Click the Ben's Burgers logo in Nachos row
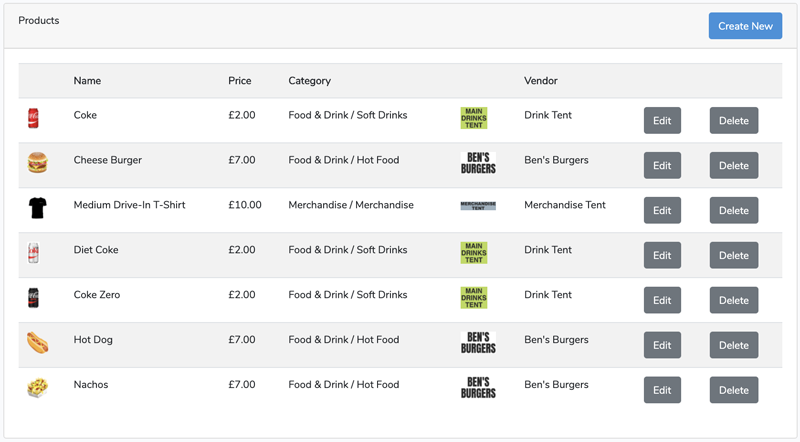 click(478, 387)
